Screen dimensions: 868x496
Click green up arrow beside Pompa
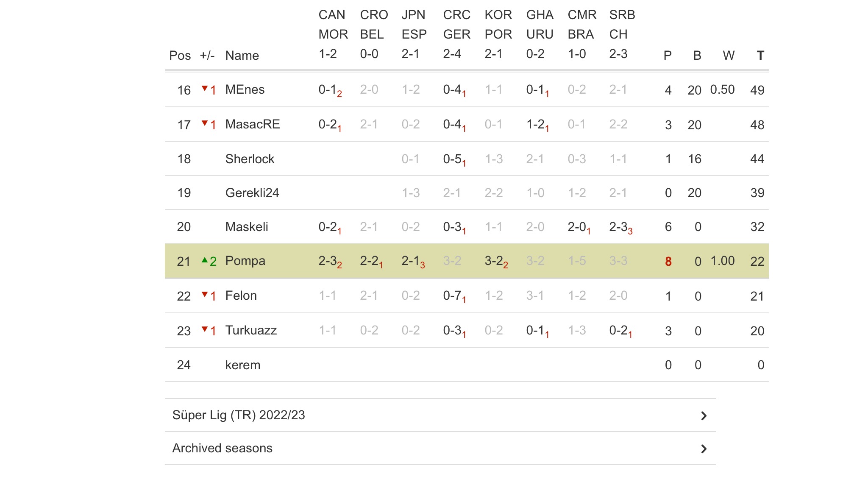(205, 260)
